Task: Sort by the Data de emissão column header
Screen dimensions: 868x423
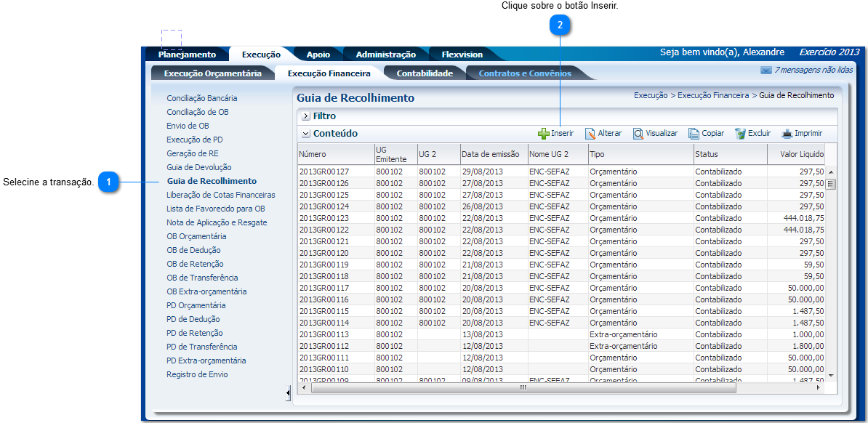Action: point(490,154)
